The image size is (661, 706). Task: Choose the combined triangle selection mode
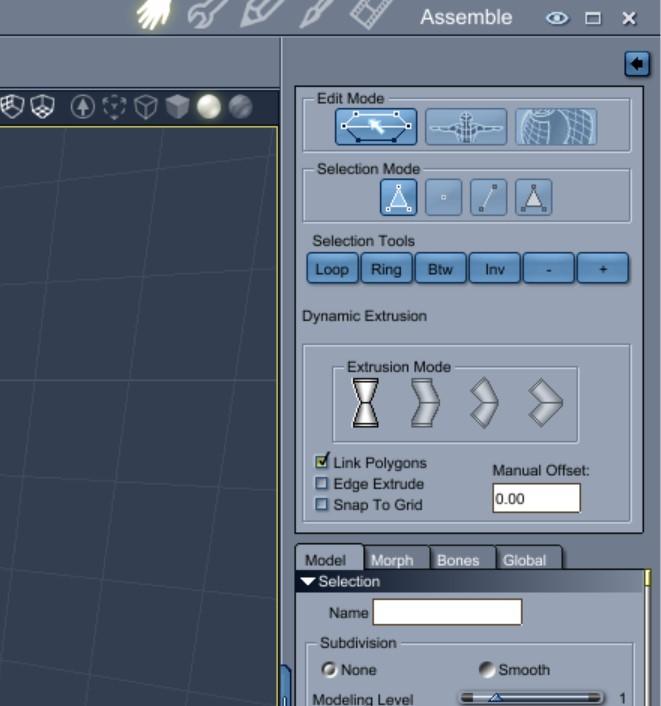tap(398, 197)
